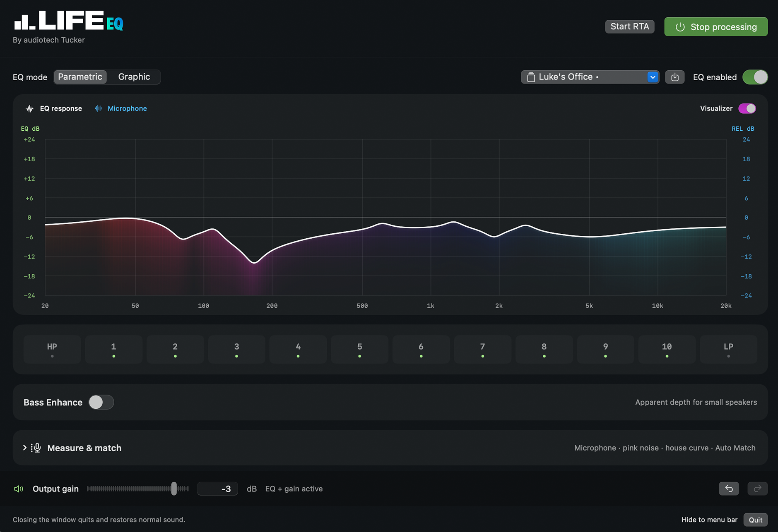The height and width of the screenshot is (532, 778).
Task: Click the 'Closing the window quits' notice text
Action: pos(99,520)
